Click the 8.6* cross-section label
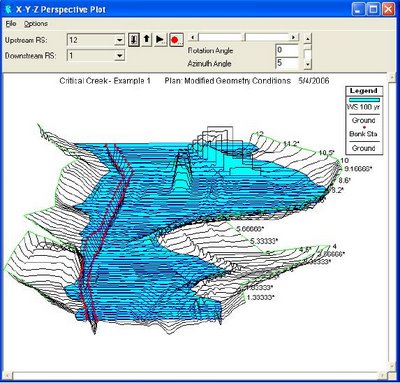 pyautogui.click(x=345, y=180)
